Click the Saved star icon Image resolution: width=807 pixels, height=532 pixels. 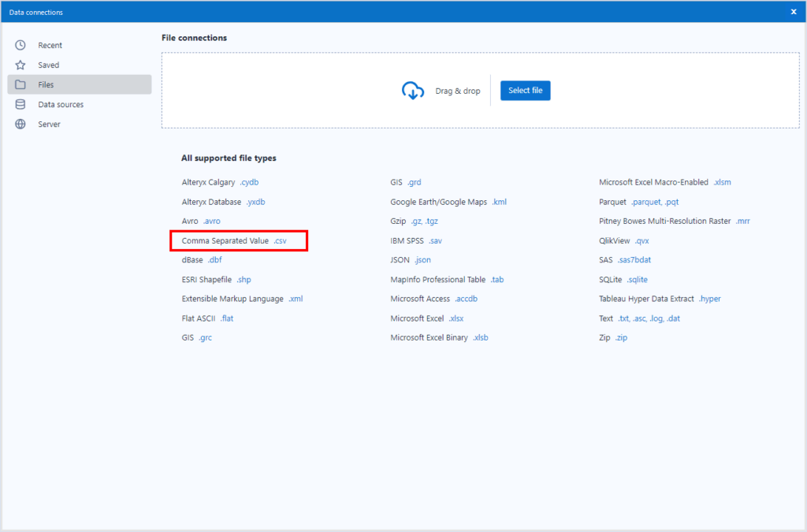[x=20, y=65]
